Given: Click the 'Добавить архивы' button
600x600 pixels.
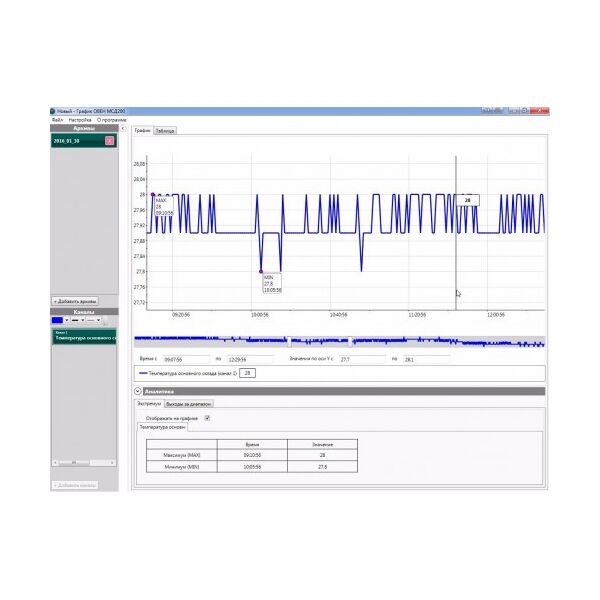Looking at the screenshot, I should (76, 300).
